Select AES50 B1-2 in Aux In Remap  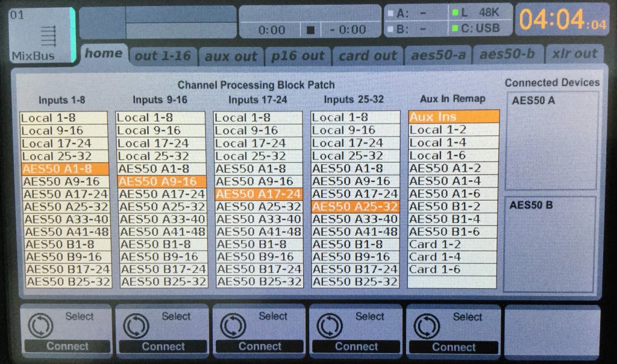point(453,206)
